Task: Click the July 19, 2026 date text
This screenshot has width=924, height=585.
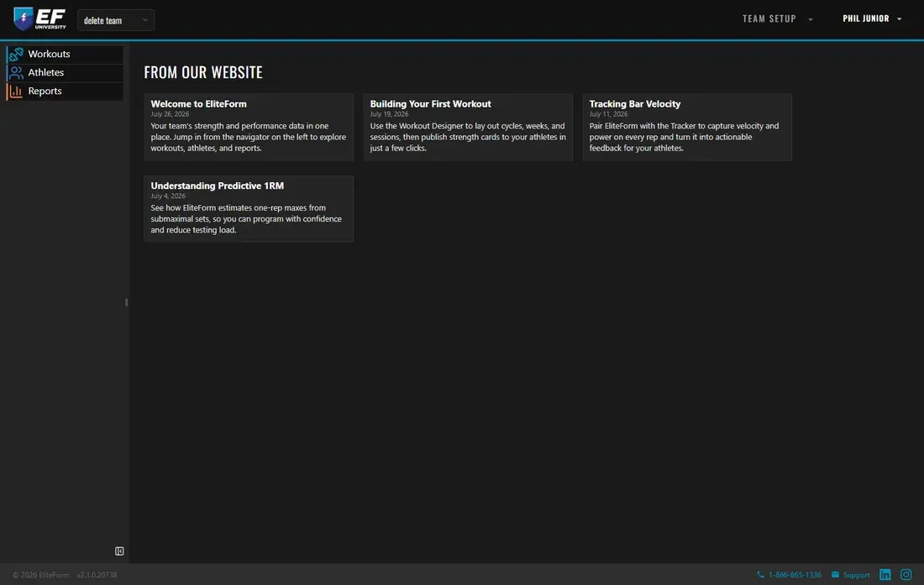Action: point(389,114)
